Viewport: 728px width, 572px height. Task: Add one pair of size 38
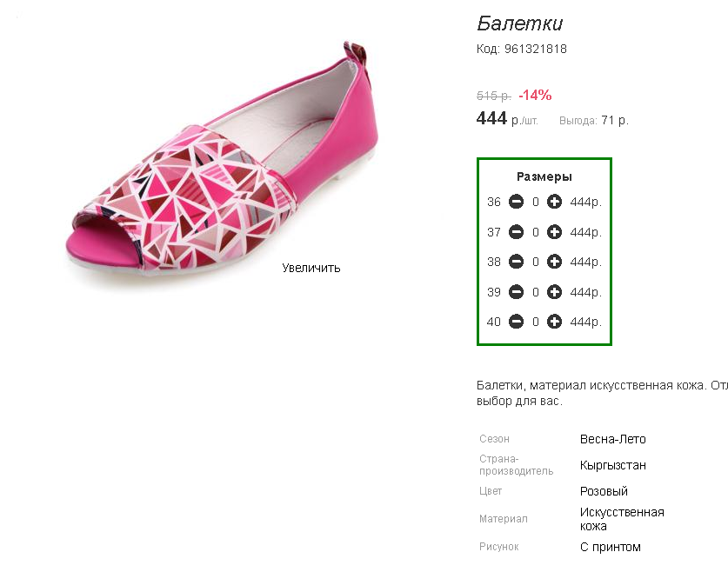[x=554, y=262]
